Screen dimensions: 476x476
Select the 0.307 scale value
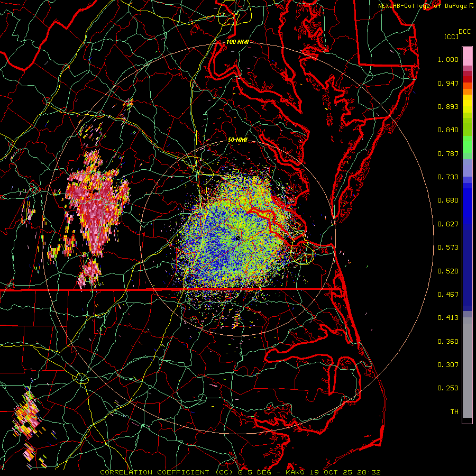pos(448,365)
